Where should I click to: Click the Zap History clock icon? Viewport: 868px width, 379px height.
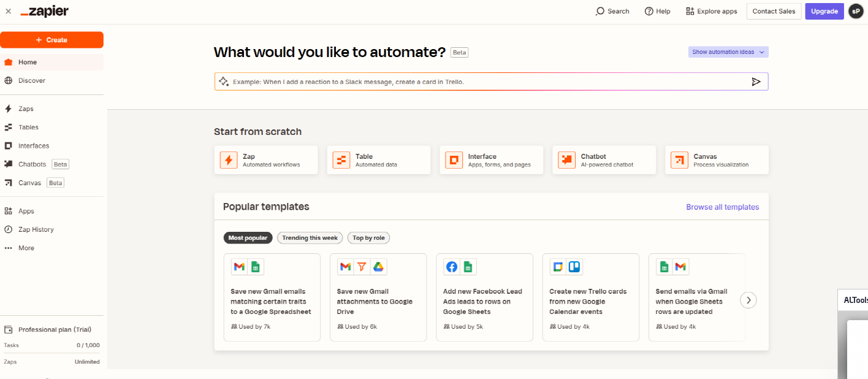pyautogui.click(x=8, y=229)
